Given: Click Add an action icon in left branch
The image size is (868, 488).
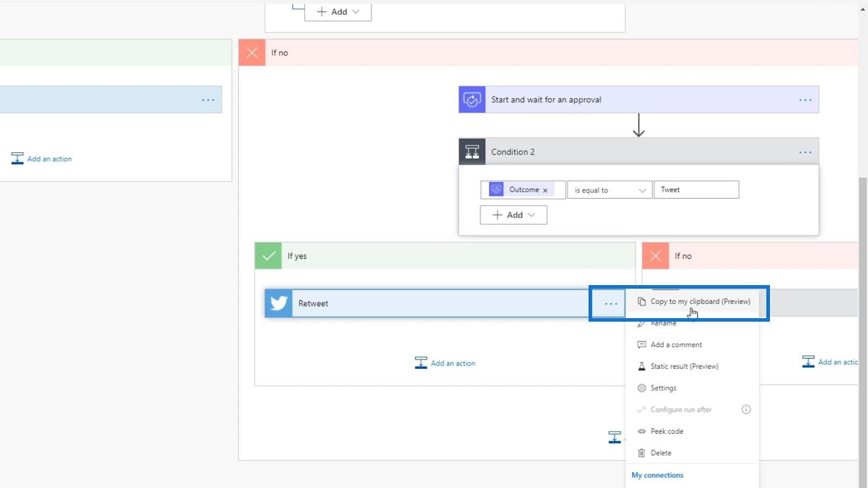Looking at the screenshot, I should [x=17, y=158].
